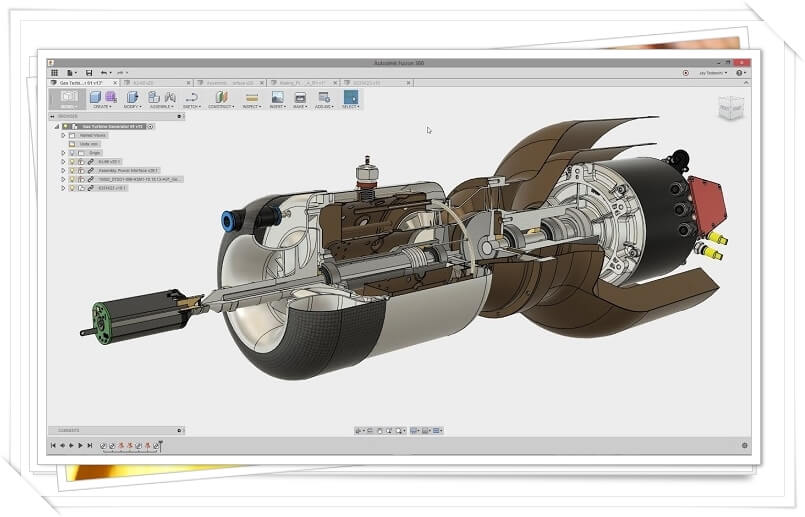Toggle the root component activate radio button

[x=150, y=127]
